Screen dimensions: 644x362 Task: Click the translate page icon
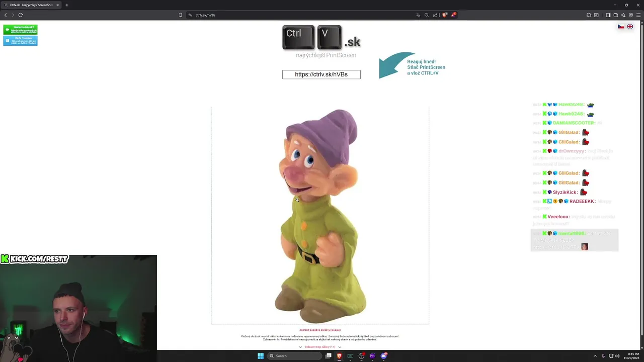pos(418,15)
